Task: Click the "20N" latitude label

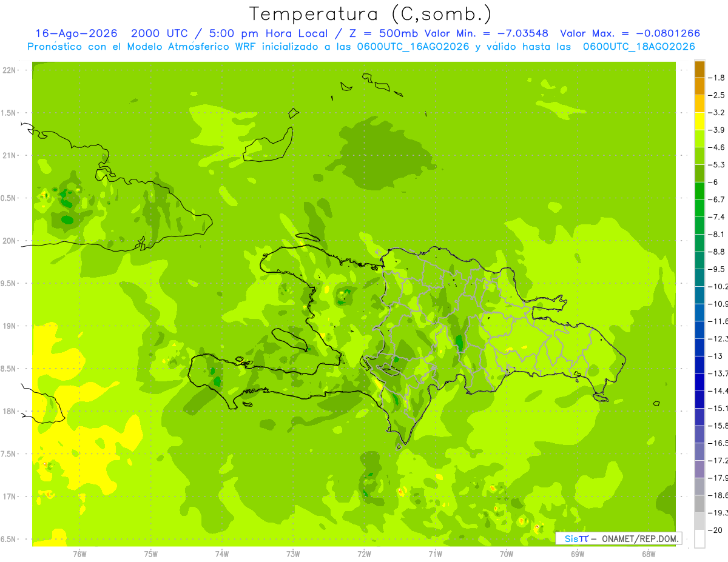Action: click(x=9, y=241)
